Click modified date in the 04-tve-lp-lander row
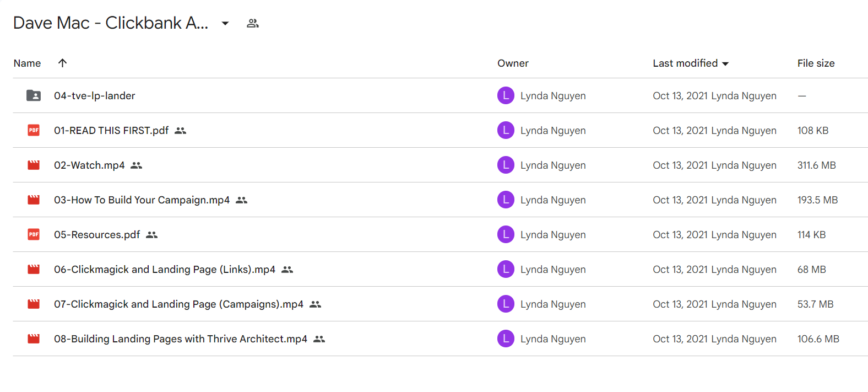Image resolution: width=868 pixels, height=392 pixels. [680, 96]
